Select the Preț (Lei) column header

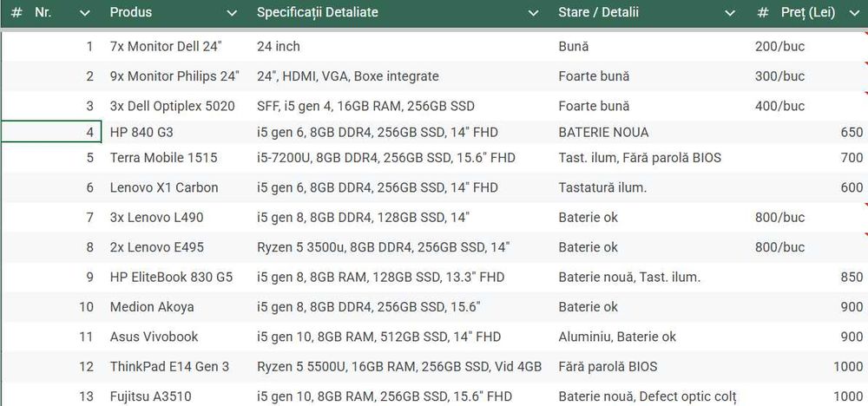pos(808,12)
